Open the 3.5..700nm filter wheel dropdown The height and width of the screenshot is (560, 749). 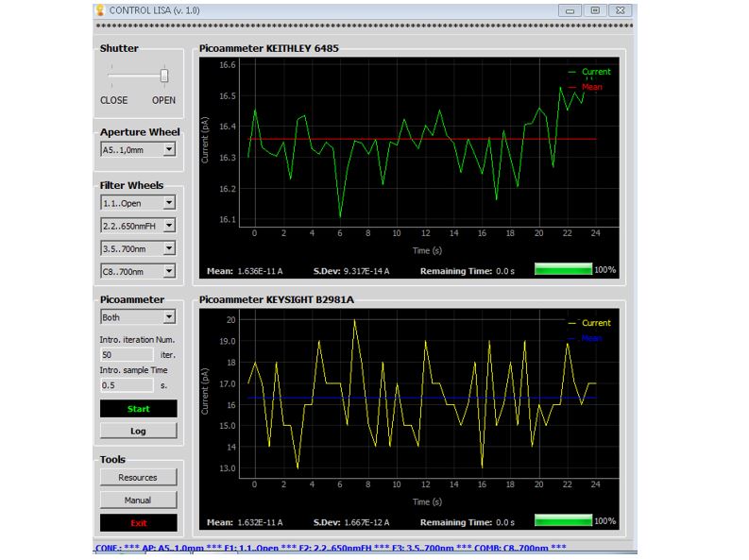pos(138,248)
